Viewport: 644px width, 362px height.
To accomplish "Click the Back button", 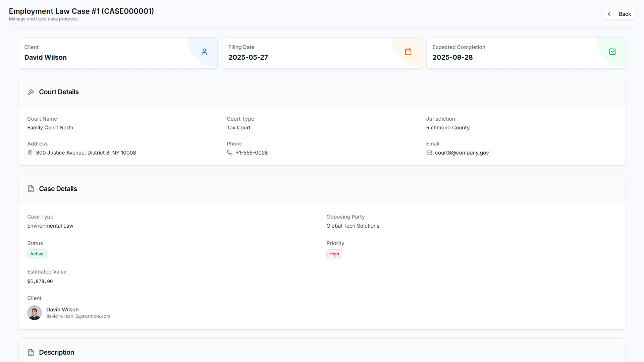I will click(619, 14).
